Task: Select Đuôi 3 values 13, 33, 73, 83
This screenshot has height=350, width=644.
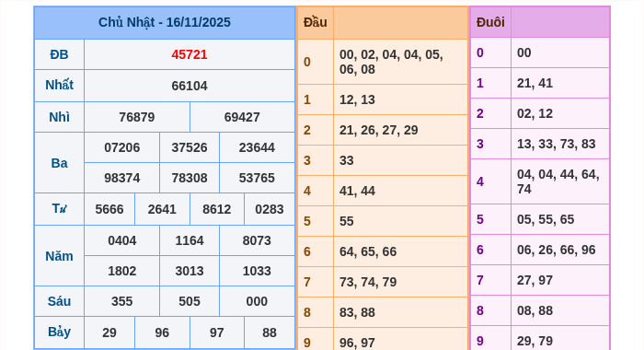Action: [556, 145]
